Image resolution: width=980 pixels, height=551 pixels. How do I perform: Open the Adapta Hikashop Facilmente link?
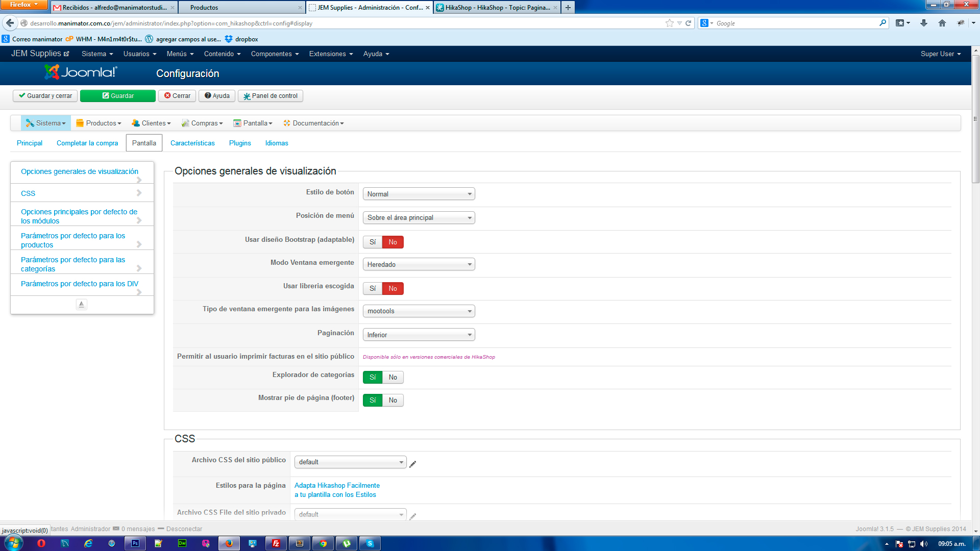tap(337, 486)
